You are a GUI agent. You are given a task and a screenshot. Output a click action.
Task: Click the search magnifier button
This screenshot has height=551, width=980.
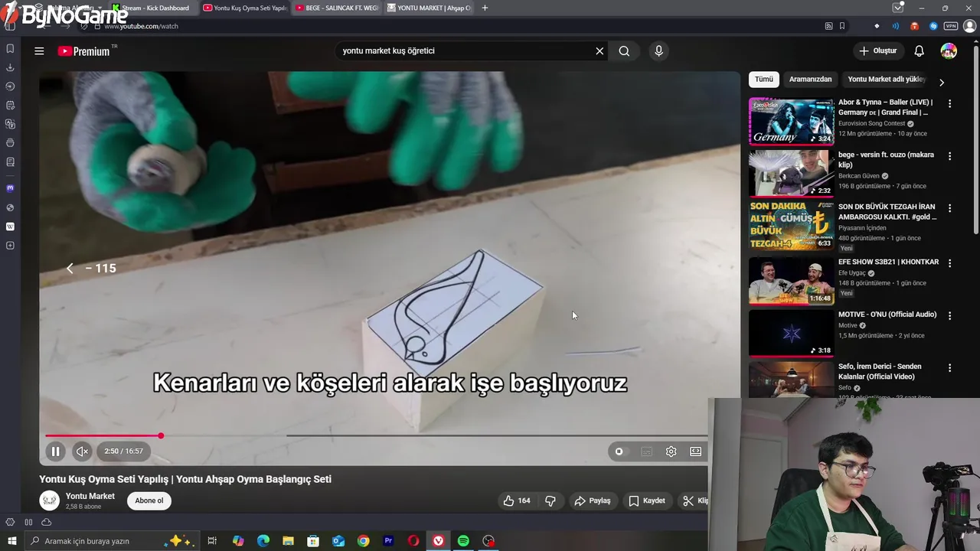pyautogui.click(x=624, y=51)
